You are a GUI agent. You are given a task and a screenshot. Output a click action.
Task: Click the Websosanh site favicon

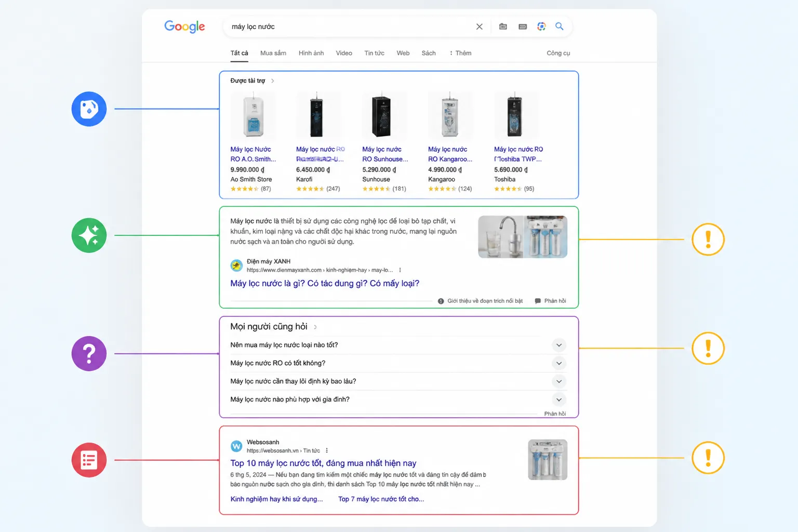tap(236, 446)
